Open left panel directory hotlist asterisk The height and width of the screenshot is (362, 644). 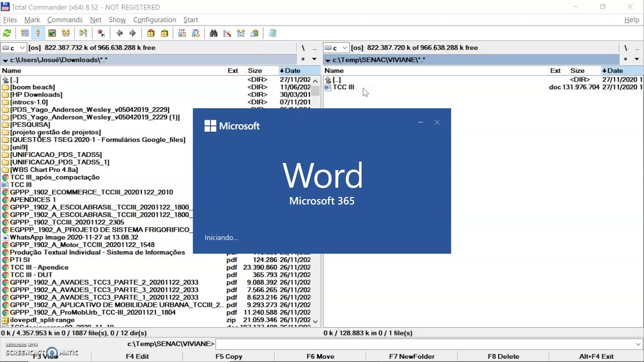[x=303, y=59]
